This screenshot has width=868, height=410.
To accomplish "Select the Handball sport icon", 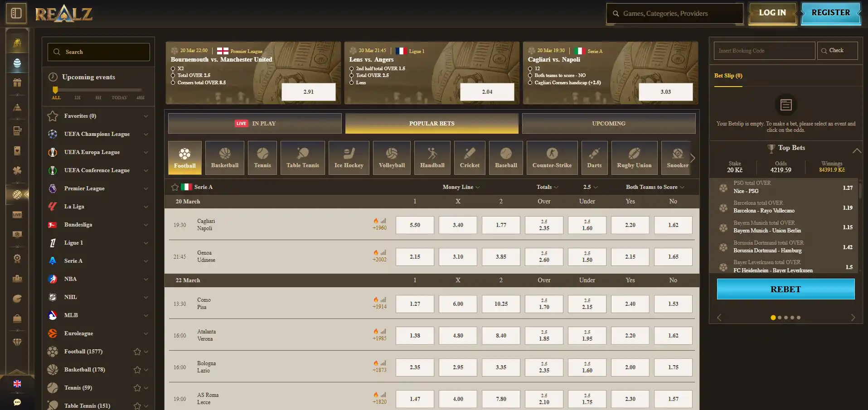I will pos(432,158).
